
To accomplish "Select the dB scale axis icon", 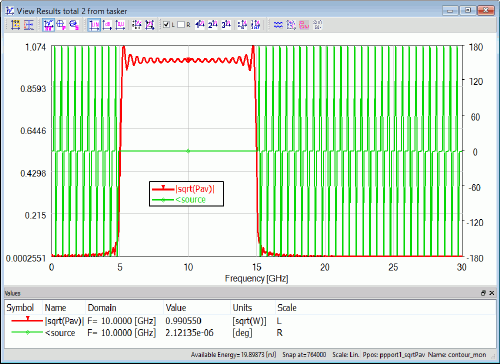I will pyautogui.click(x=107, y=25).
